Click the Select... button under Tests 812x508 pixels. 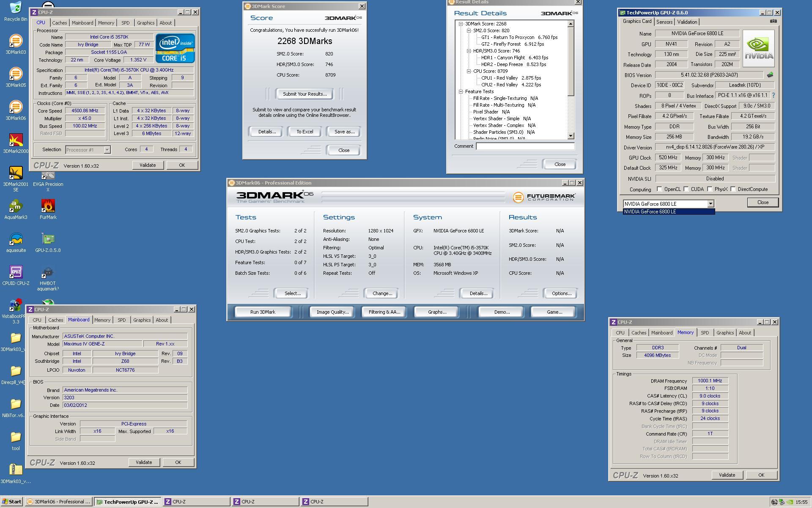point(292,293)
